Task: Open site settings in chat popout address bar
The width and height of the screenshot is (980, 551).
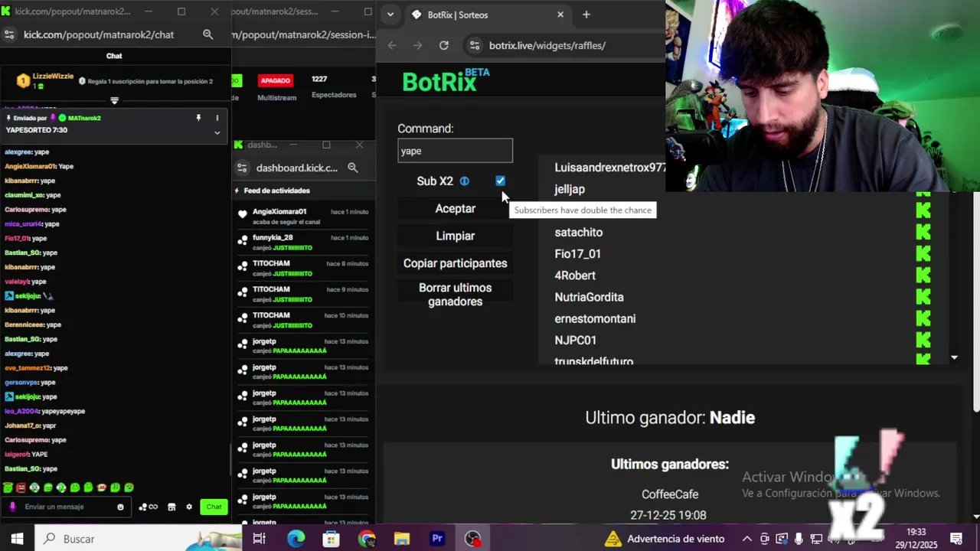Action: click(9, 34)
